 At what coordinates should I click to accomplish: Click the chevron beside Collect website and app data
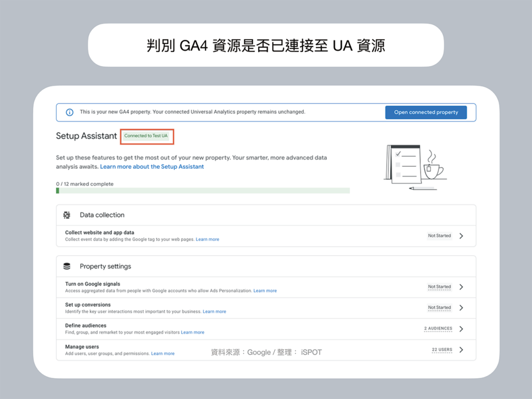tap(461, 235)
